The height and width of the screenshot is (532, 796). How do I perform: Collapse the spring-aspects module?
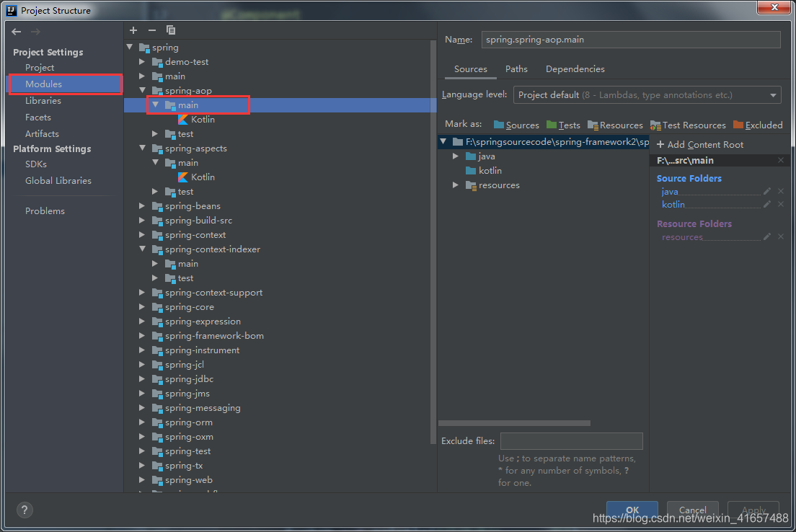coord(143,148)
